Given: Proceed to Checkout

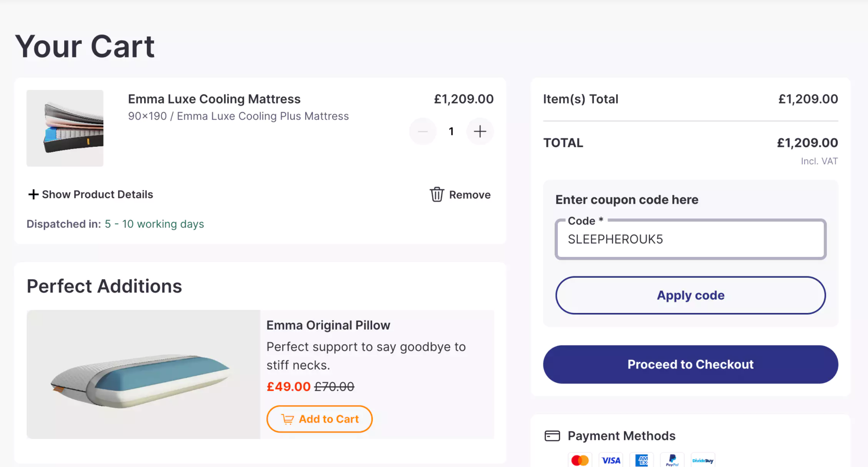Looking at the screenshot, I should click(x=690, y=364).
